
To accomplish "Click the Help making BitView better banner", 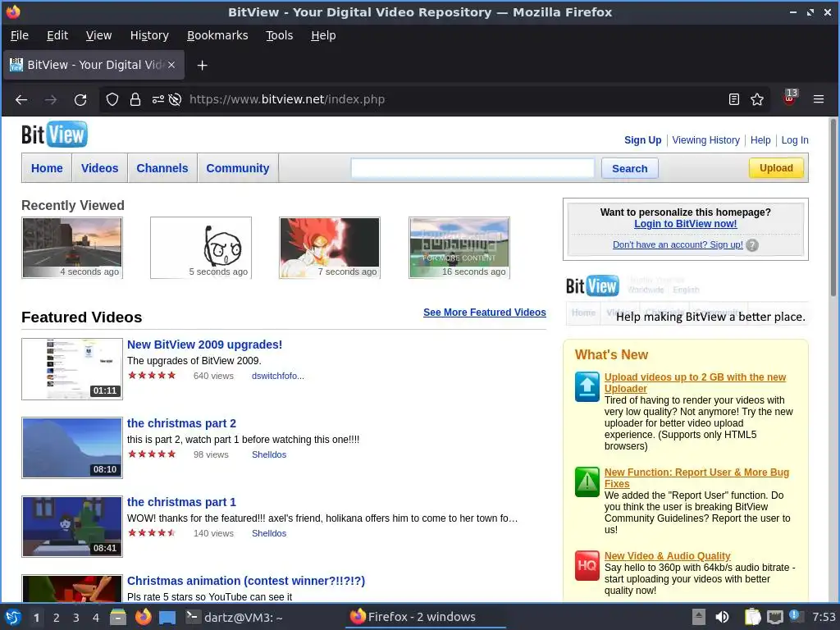I will point(687,300).
